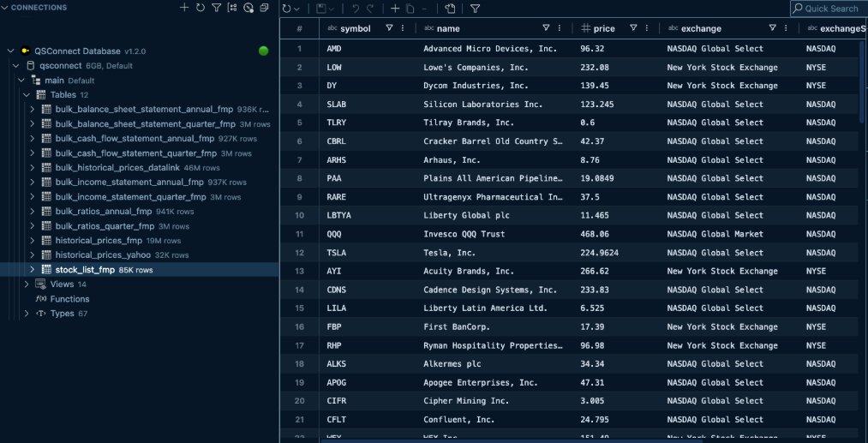Collapse all connections tree nodes
Screen dimensions: 868x443
pos(264,8)
